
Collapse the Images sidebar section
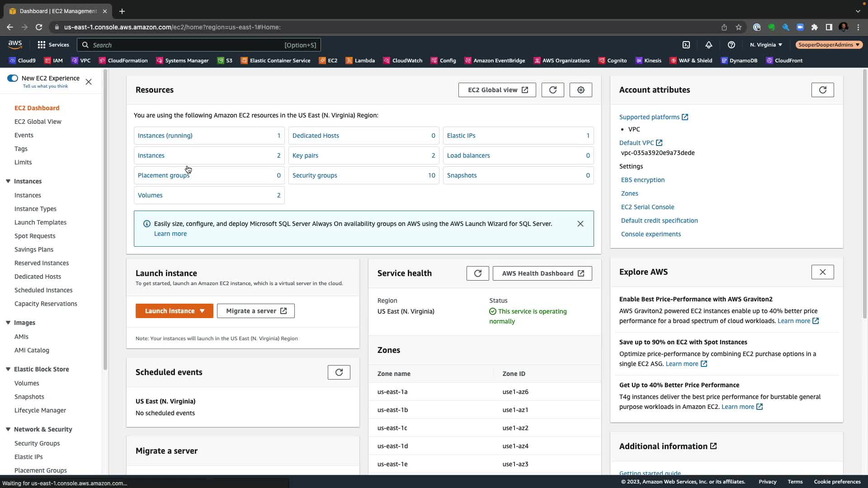pyautogui.click(x=8, y=323)
